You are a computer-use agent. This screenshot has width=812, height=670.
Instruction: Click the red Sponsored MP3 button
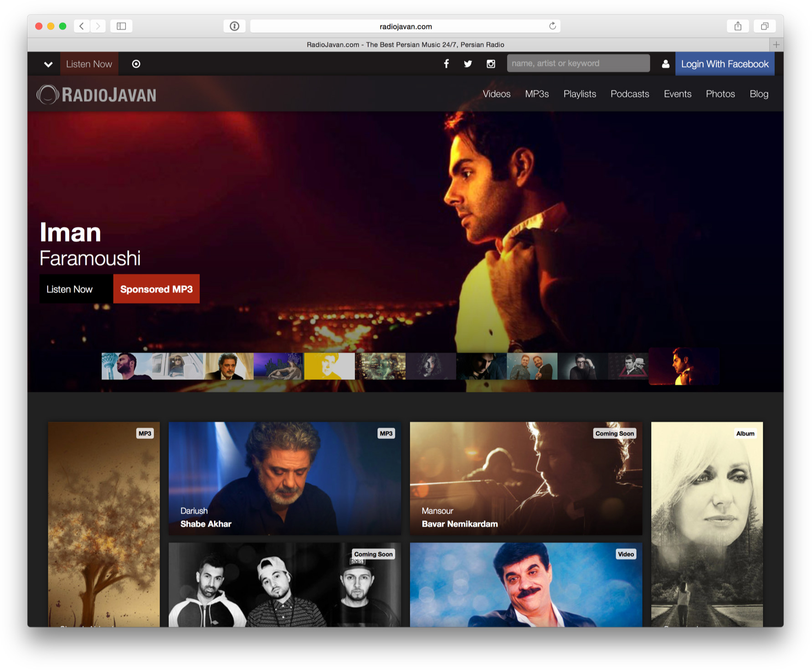point(156,289)
